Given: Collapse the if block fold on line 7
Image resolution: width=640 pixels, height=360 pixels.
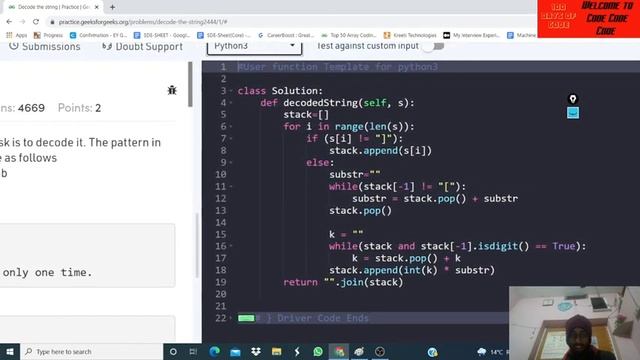Looking at the screenshot, I should click(231, 138).
